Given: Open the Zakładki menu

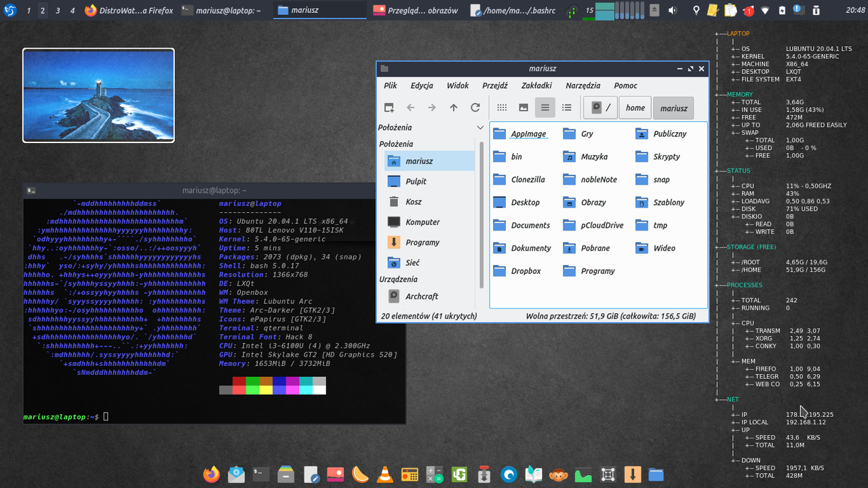Looking at the screenshot, I should [536, 85].
